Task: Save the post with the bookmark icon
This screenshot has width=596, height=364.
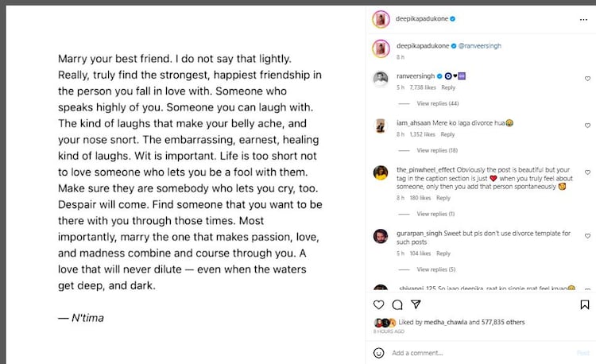Action: (585, 304)
